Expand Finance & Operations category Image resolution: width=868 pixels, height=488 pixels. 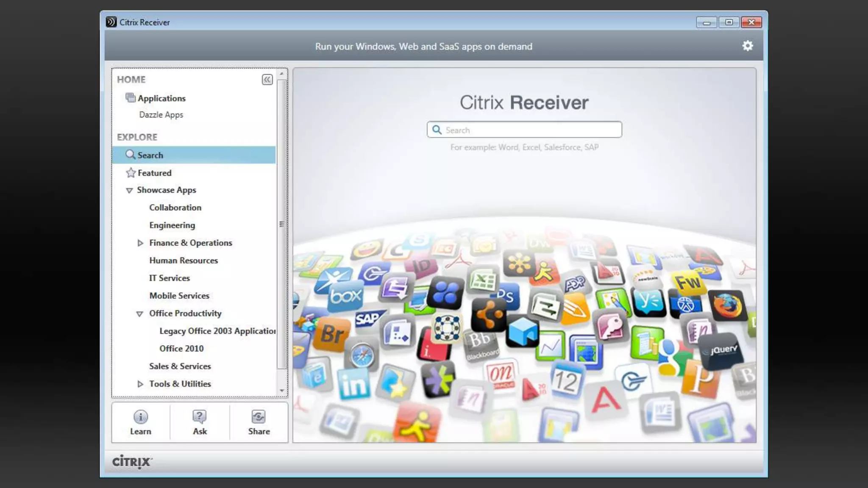[x=140, y=243]
